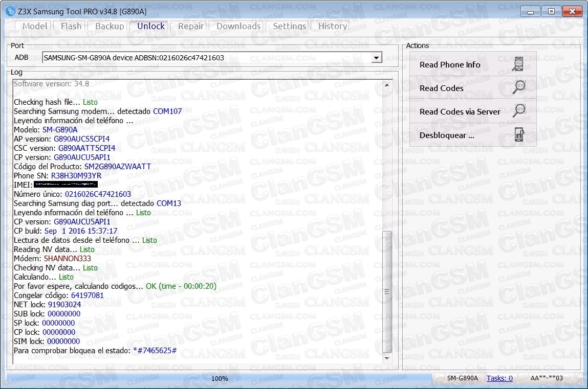This screenshot has width=588, height=389.
Task: Select the Unlock tab
Action: coord(151,26)
